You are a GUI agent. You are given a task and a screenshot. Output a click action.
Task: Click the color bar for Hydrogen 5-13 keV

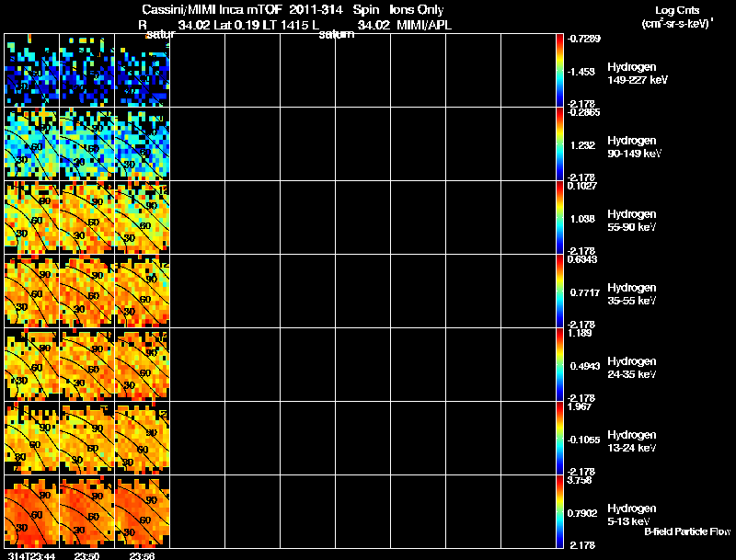559,511
